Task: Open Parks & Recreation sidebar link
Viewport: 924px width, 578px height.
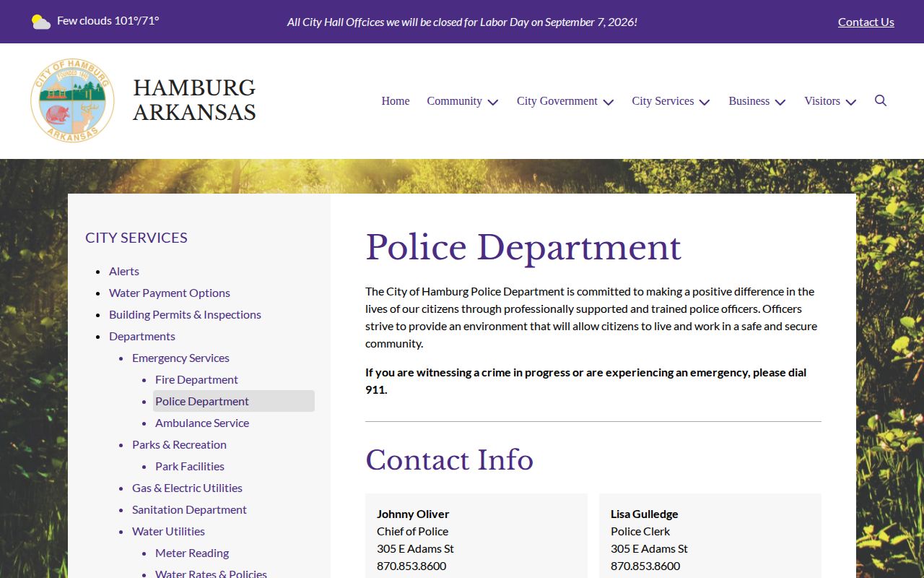Action: pos(179,444)
